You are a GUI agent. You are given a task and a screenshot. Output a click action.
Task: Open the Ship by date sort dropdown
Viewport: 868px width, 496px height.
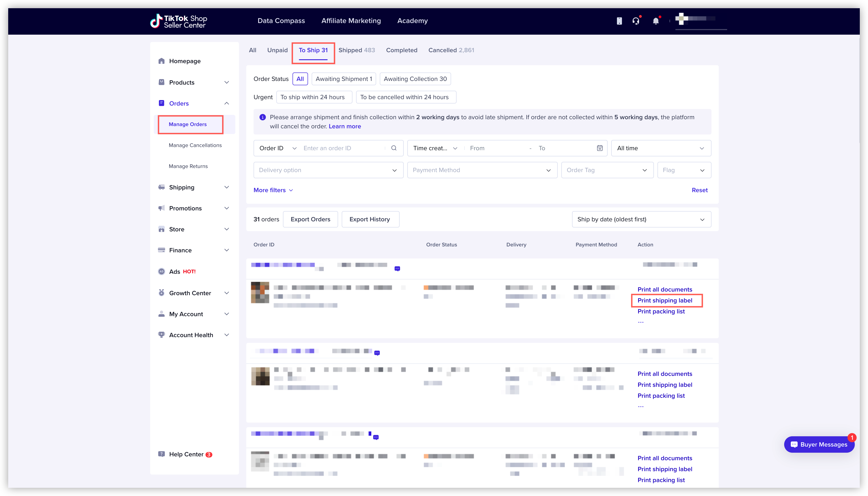coord(641,219)
